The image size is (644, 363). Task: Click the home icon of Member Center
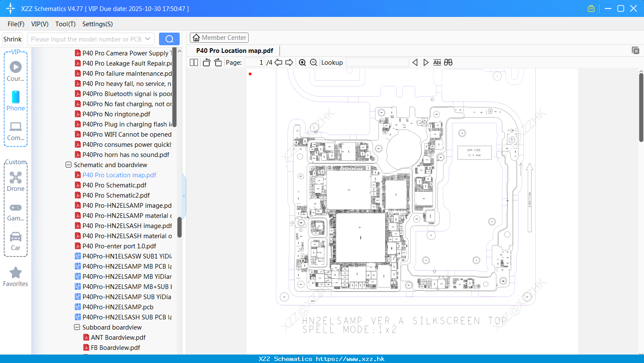click(x=196, y=38)
